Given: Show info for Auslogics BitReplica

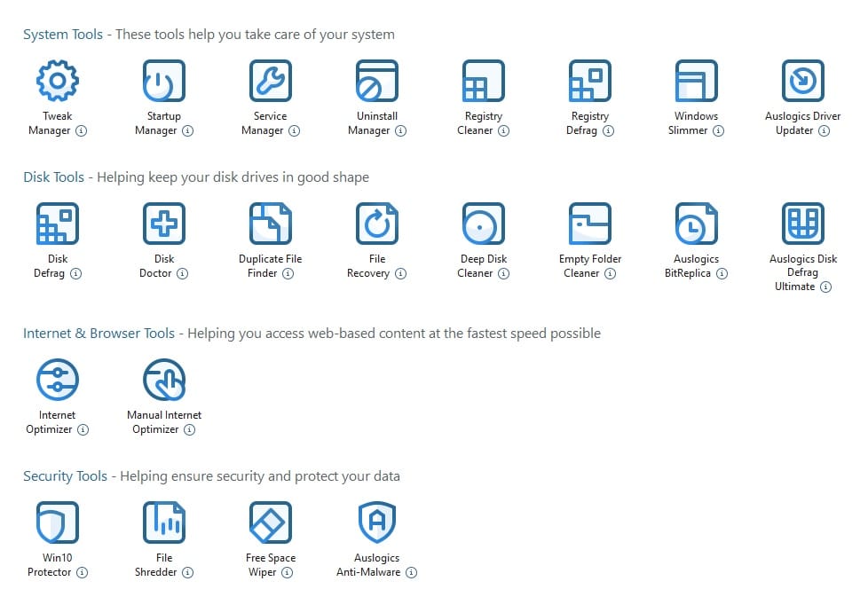Looking at the screenshot, I should (722, 273).
